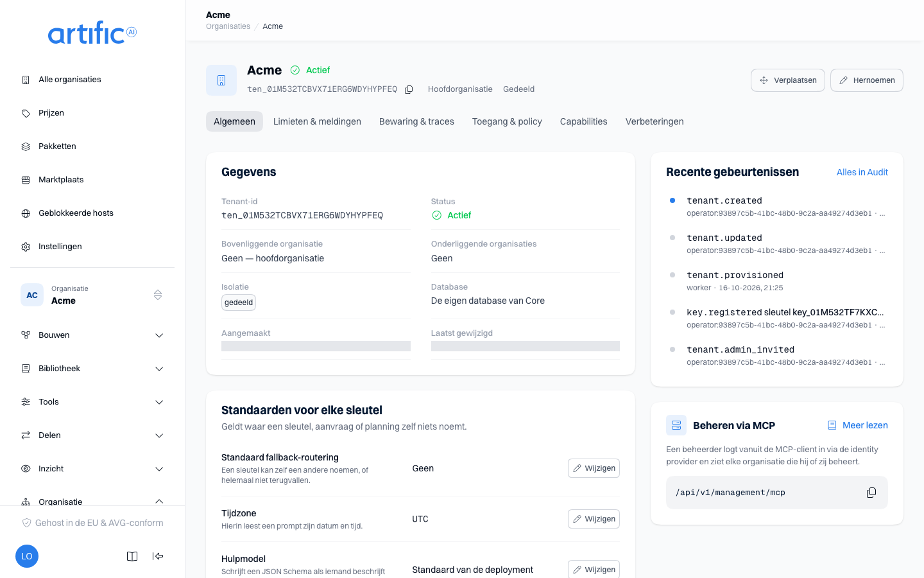Click the AC organisation badge
924x578 pixels.
click(32, 295)
